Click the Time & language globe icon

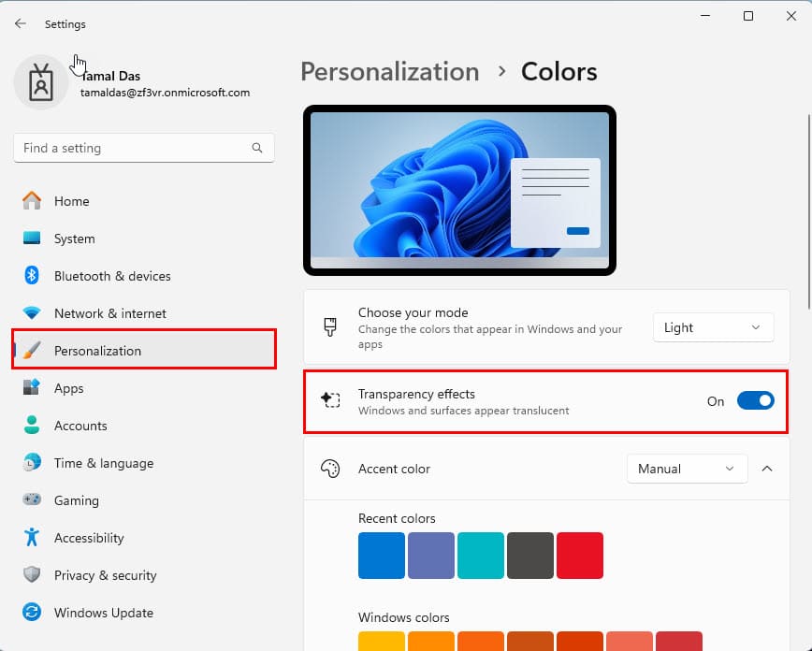32,462
